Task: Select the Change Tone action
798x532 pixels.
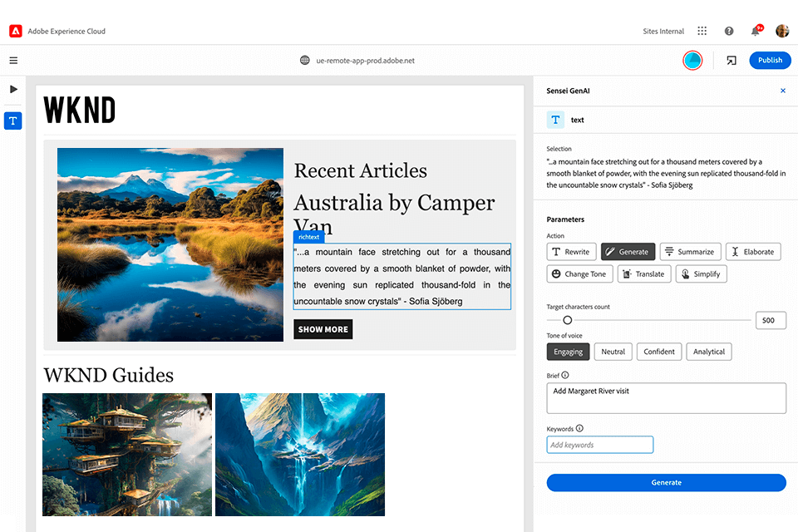Action: click(579, 273)
